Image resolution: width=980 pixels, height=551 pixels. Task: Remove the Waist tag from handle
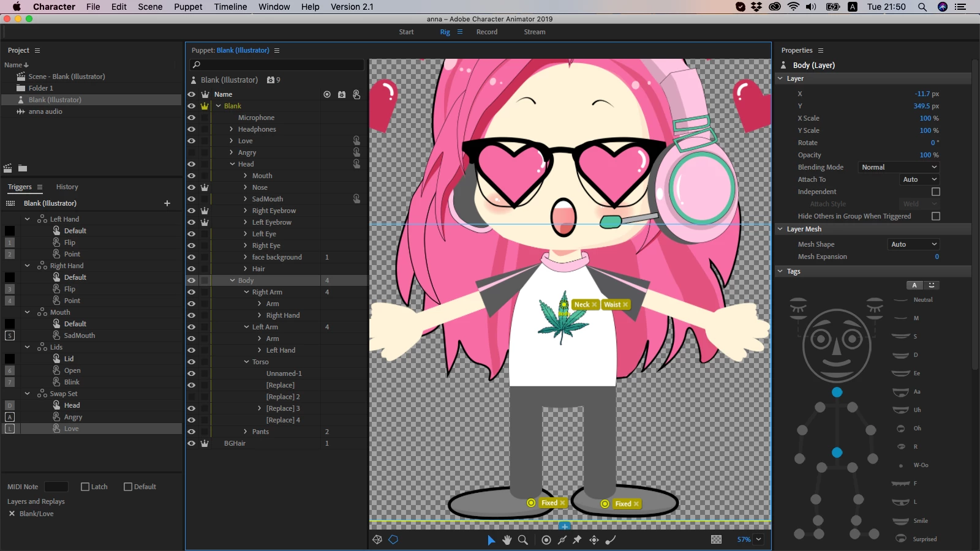(x=625, y=304)
